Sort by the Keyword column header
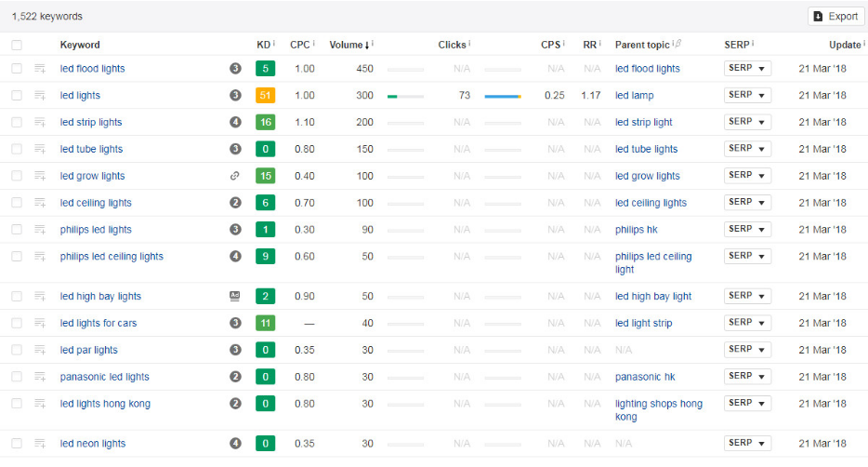Screen dimensions: 868x467 [x=80, y=45]
